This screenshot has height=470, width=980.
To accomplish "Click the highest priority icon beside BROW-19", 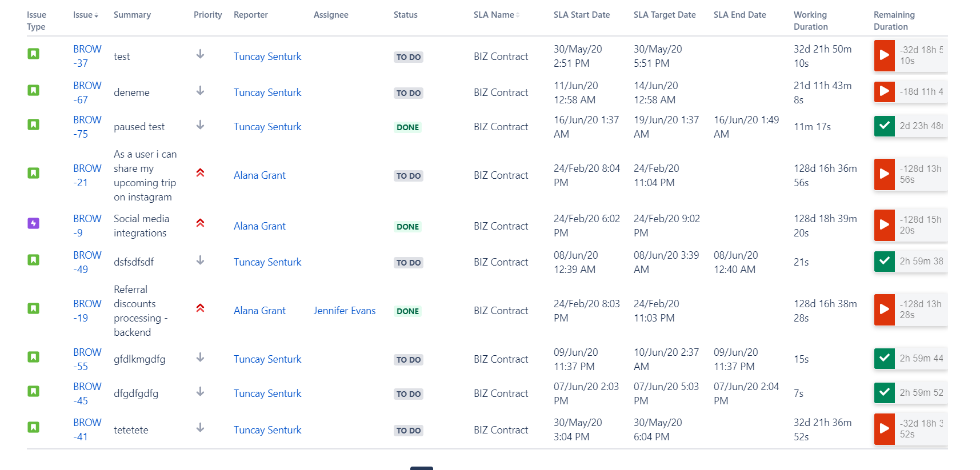I will point(200,307).
